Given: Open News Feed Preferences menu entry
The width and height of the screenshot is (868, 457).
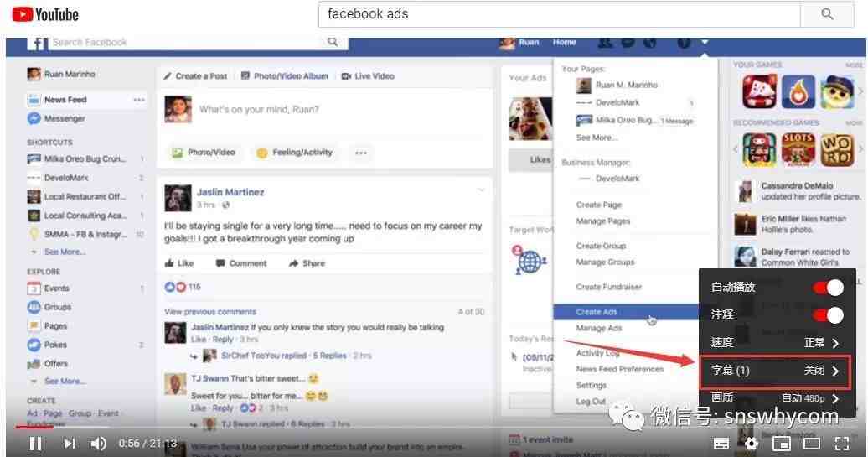Looking at the screenshot, I should (619, 369).
